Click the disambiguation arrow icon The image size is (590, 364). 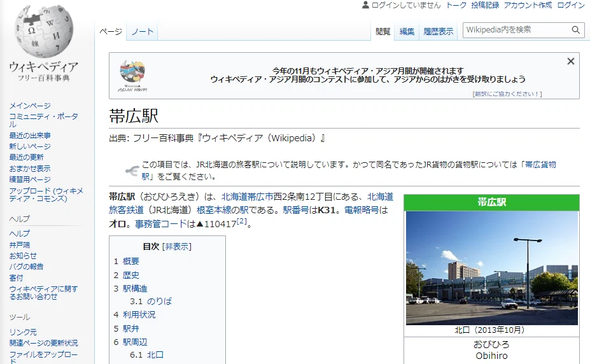[x=132, y=171]
